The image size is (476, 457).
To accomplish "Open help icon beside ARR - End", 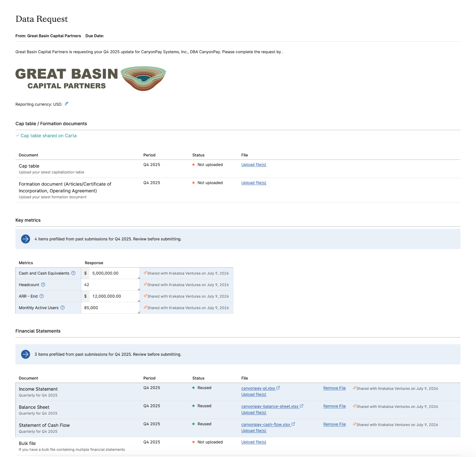I will click(x=42, y=296).
